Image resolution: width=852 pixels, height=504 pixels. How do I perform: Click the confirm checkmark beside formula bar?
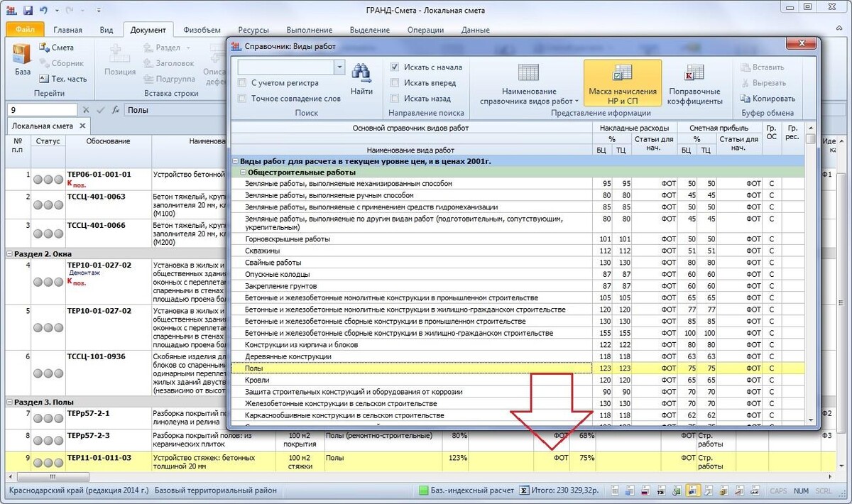click(100, 110)
